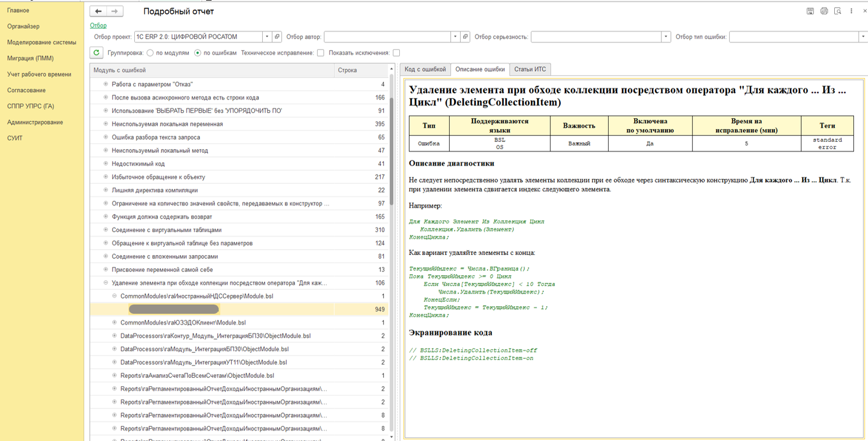868x441 pixels.
Task: Open the Моделирование системы section
Action: coord(42,42)
